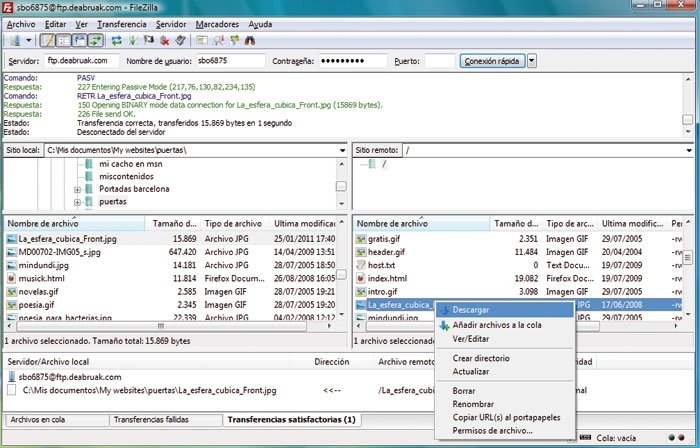Sort remote files by Tamaño column
Viewport: 700px width, 448px height.
click(516, 223)
